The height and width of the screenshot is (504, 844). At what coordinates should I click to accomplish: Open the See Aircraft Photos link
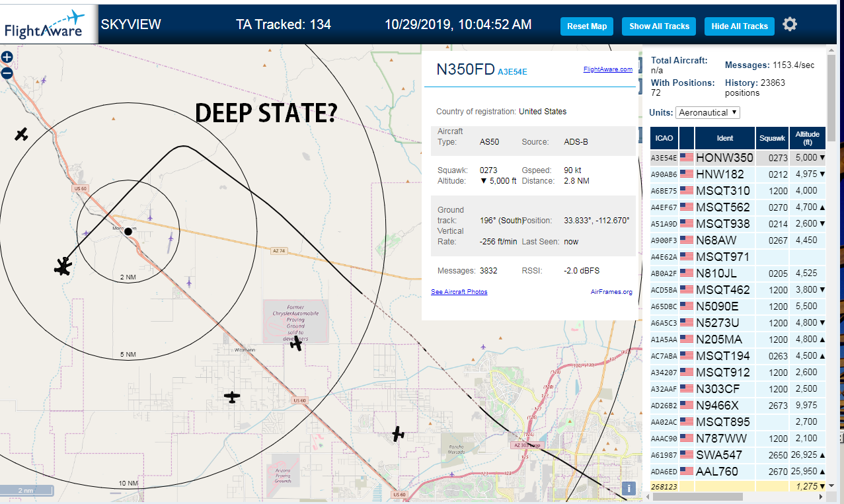[x=459, y=291]
